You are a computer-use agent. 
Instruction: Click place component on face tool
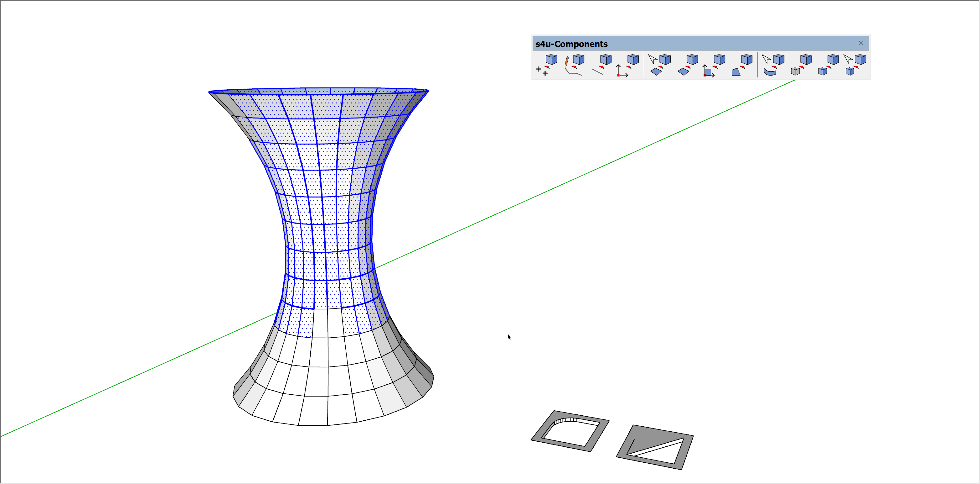point(688,65)
